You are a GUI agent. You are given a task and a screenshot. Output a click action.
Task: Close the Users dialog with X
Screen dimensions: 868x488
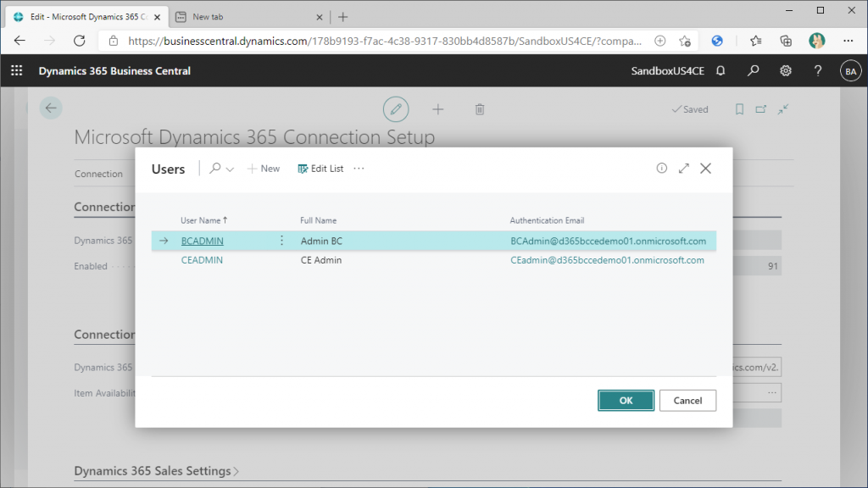pos(705,169)
